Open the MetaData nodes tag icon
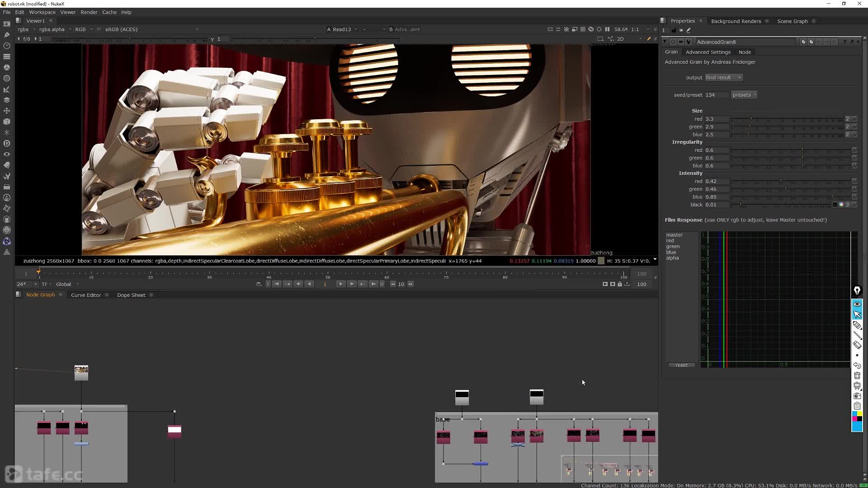This screenshot has width=868, height=488. tap(7, 165)
